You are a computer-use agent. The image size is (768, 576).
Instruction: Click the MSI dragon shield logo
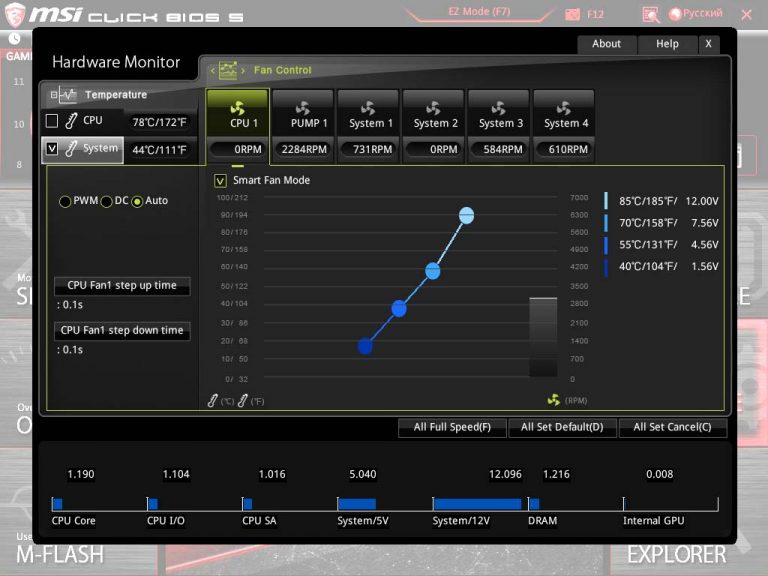(x=15, y=14)
